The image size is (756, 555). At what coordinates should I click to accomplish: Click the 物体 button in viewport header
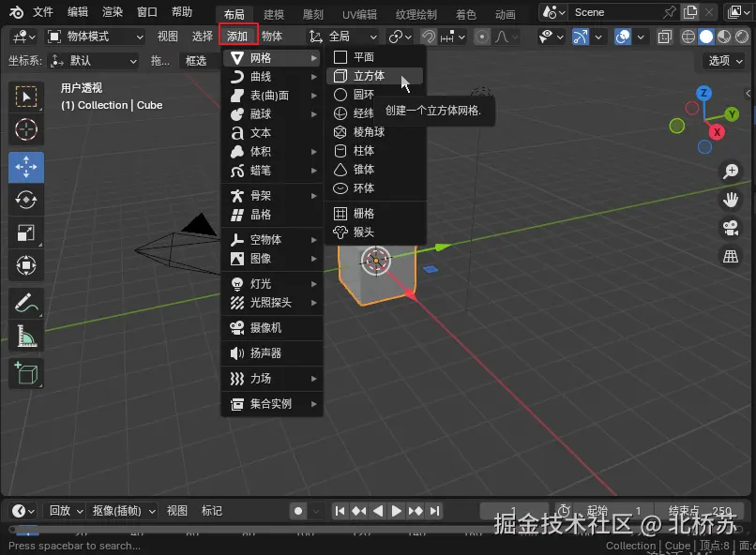[272, 37]
